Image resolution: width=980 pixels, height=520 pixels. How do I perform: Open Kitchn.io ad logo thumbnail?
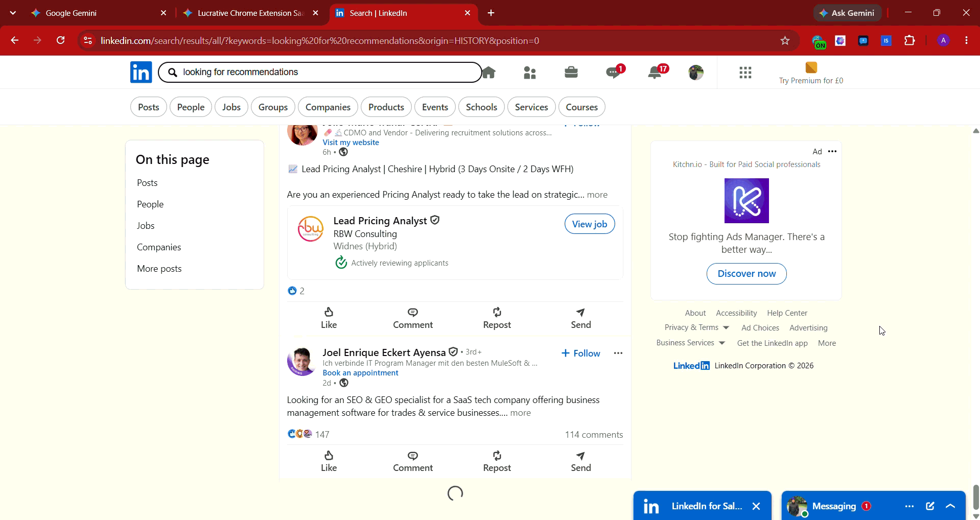pyautogui.click(x=746, y=201)
